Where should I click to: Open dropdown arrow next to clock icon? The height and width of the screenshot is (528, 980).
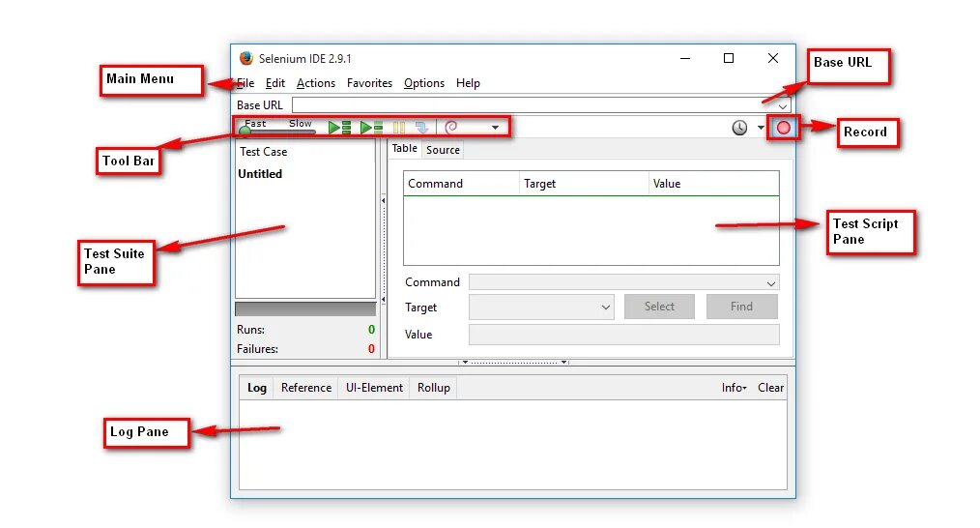761,128
